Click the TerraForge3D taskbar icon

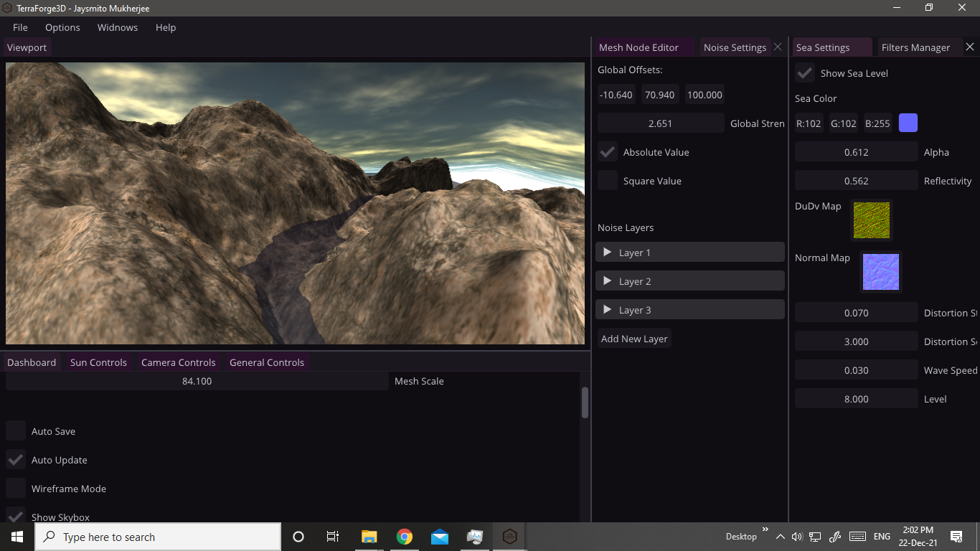[x=509, y=537]
